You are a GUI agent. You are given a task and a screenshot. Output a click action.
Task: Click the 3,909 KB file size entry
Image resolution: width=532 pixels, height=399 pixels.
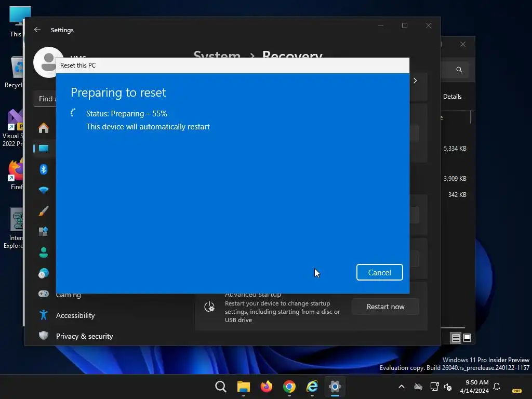point(455,179)
